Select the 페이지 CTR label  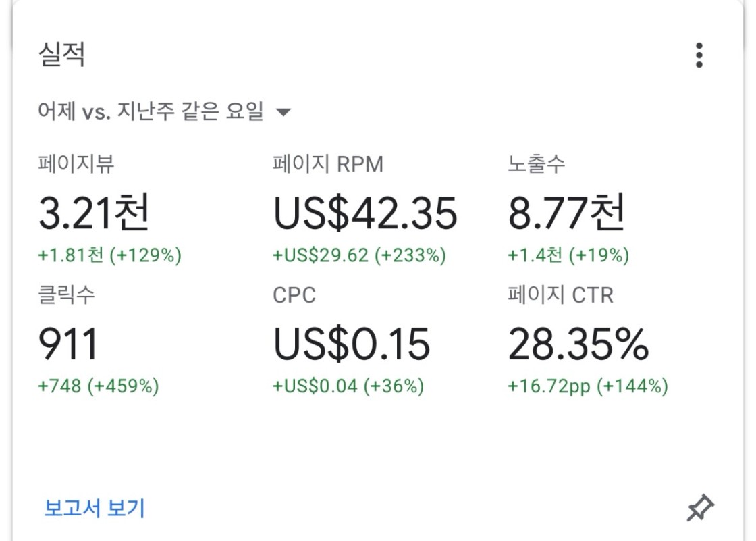(561, 295)
